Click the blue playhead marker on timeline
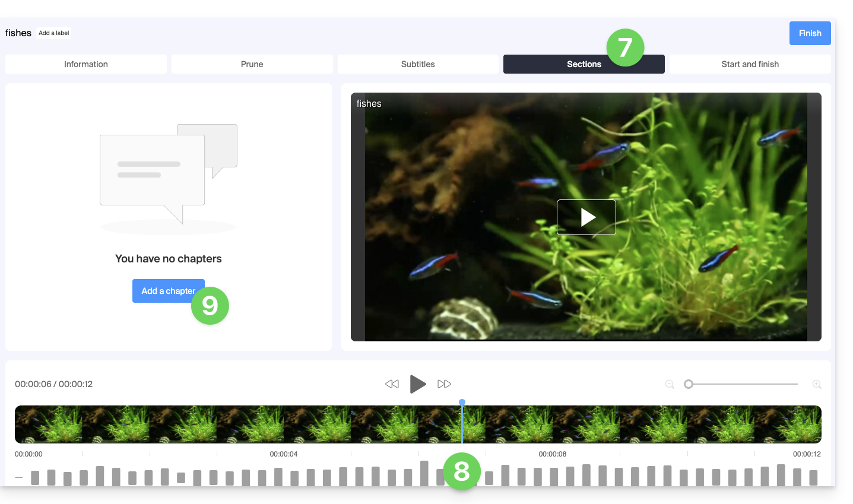Screen dimensions: 853x504 point(462,402)
